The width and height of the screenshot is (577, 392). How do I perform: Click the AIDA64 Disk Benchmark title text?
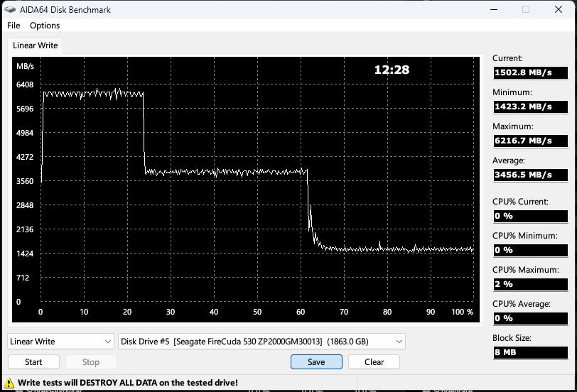tap(65, 9)
